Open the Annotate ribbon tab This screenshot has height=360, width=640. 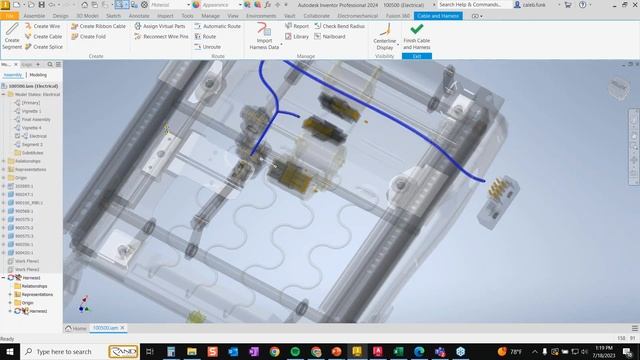click(139, 16)
